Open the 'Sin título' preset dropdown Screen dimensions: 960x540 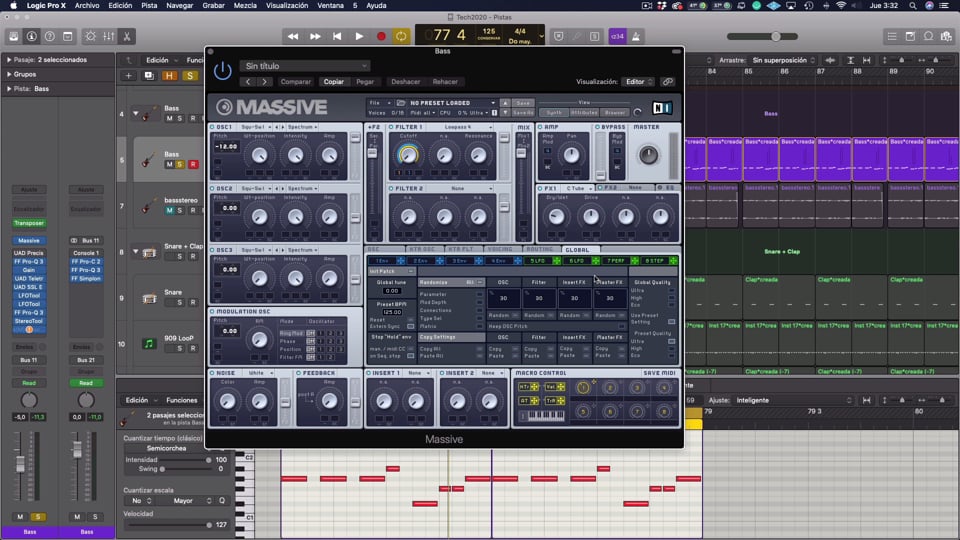306,66
